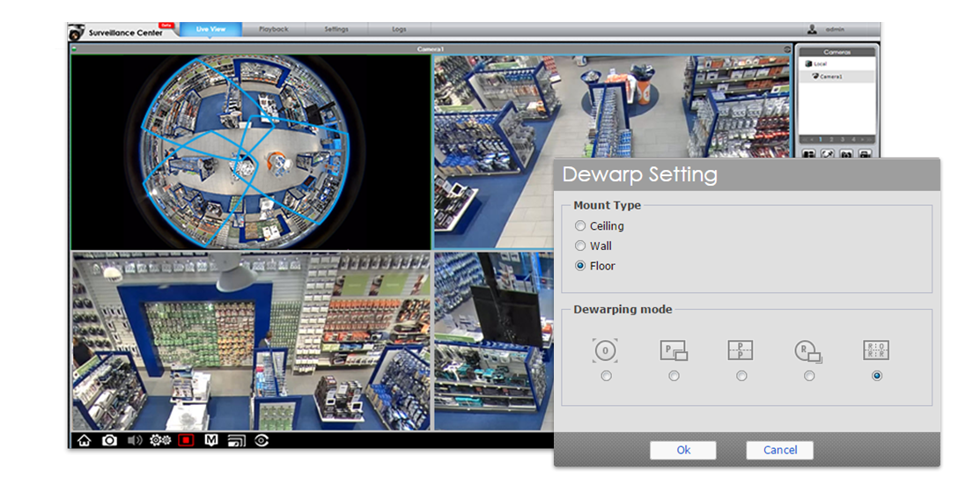
Task: Go to camera list page 2
Action: (831, 139)
